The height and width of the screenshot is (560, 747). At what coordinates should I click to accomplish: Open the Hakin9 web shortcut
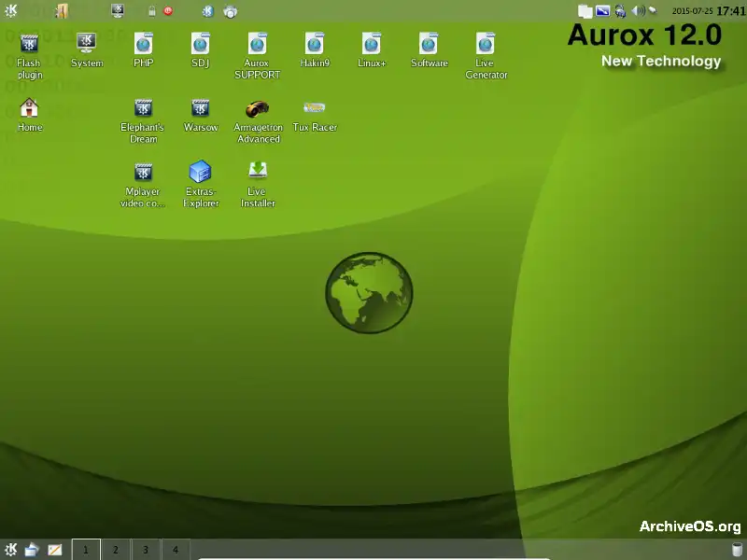point(315,44)
